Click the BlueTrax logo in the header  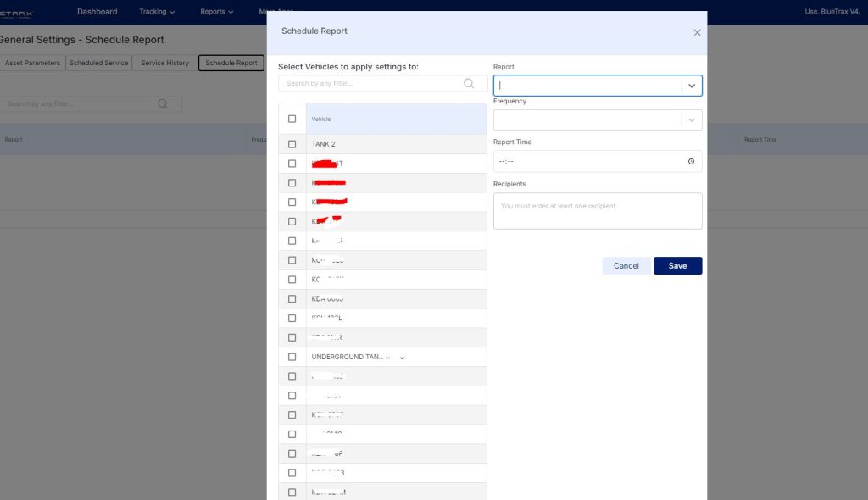17,12
